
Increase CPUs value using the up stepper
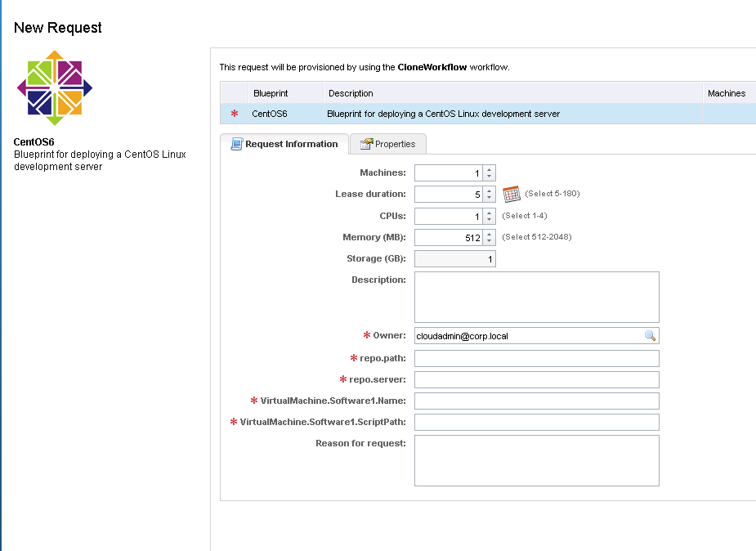pyautogui.click(x=489, y=212)
